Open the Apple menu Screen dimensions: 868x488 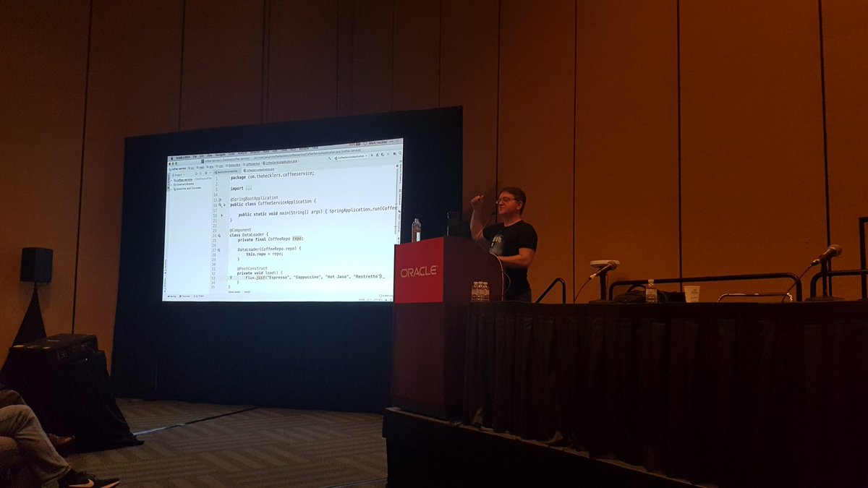pyautogui.click(x=172, y=158)
